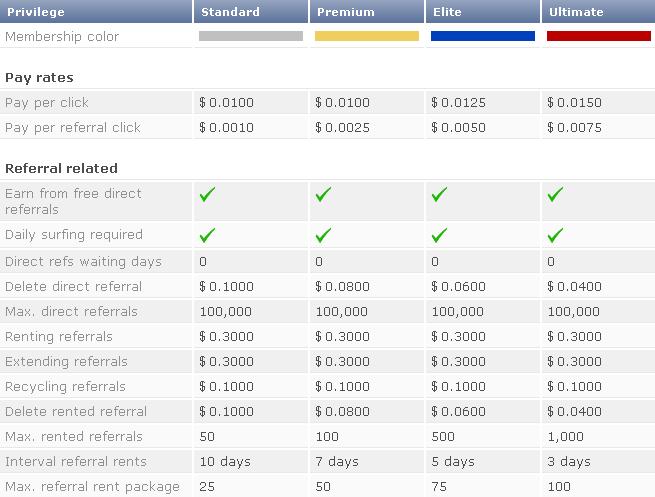Click the Premium renting referrals value $0.3000

point(343,337)
